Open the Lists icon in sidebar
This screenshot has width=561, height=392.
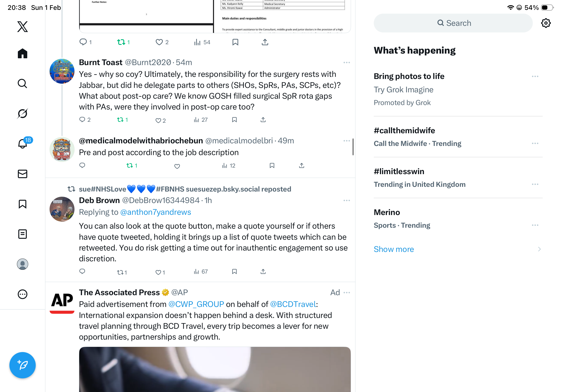[x=23, y=234]
